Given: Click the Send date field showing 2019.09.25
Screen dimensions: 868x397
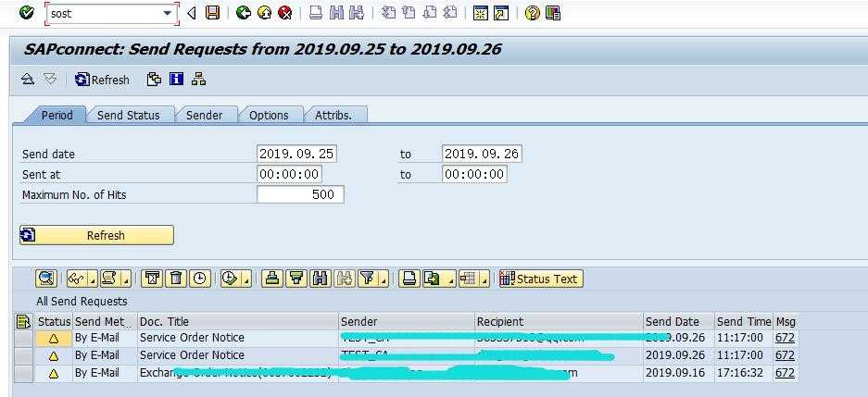Looking at the screenshot, I should [x=296, y=154].
